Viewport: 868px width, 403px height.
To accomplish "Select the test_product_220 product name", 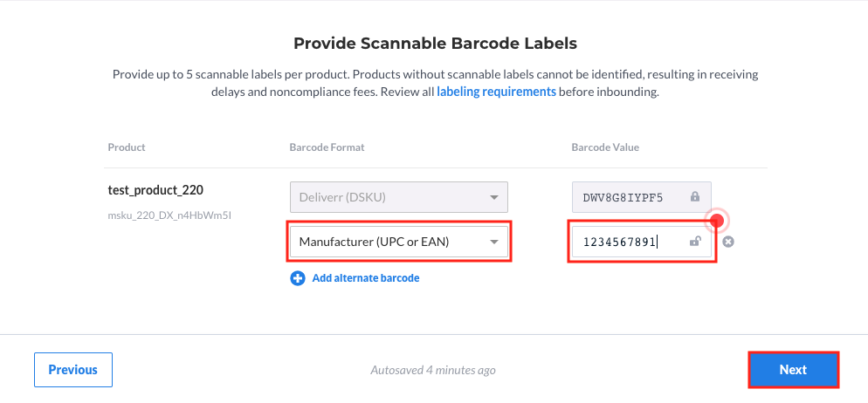I will coord(155,190).
